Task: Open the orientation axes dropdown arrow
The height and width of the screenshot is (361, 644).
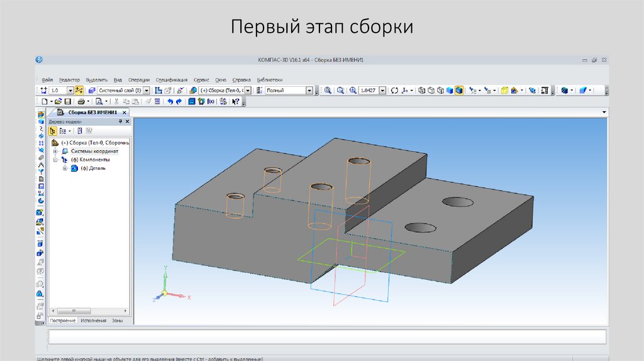Action: click(411, 91)
